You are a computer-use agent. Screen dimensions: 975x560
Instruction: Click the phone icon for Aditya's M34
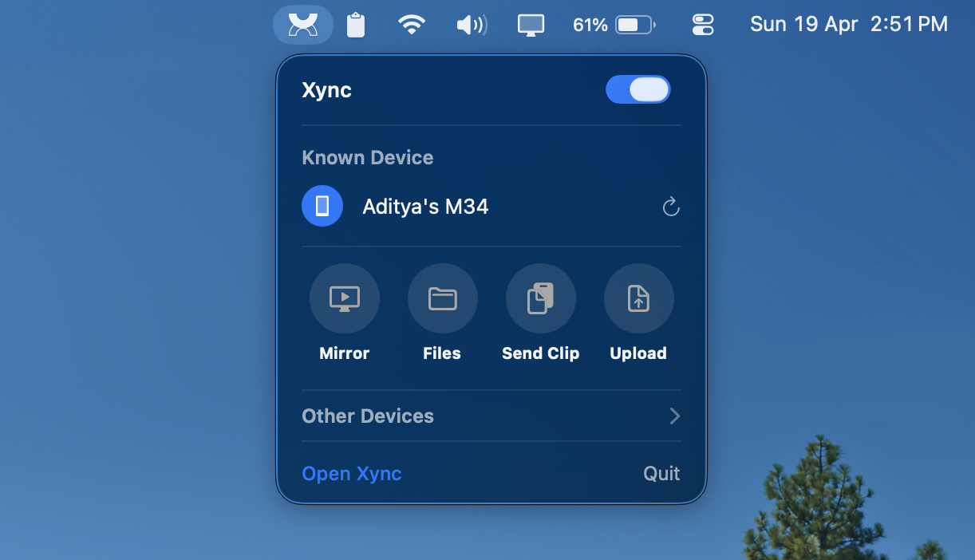click(x=322, y=206)
